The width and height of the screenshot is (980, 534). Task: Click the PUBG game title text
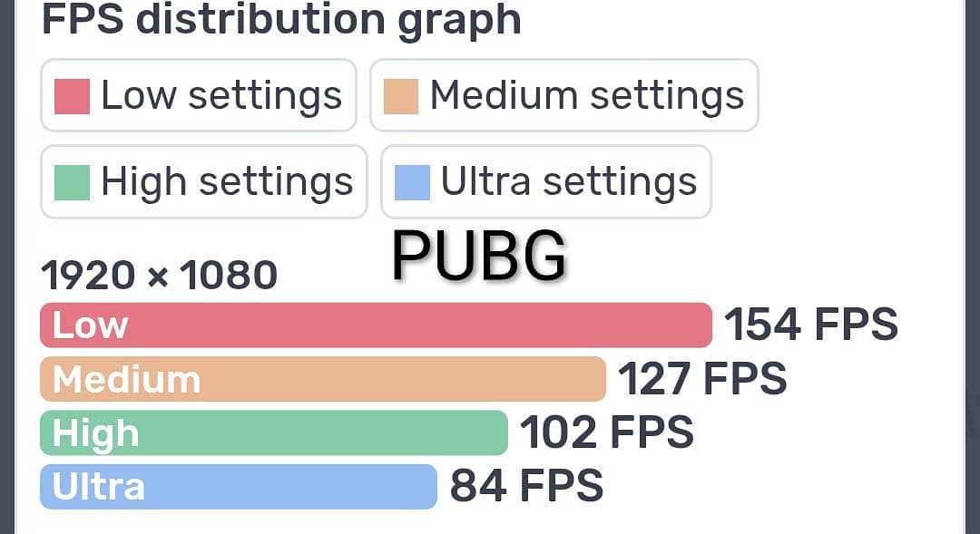tap(479, 255)
